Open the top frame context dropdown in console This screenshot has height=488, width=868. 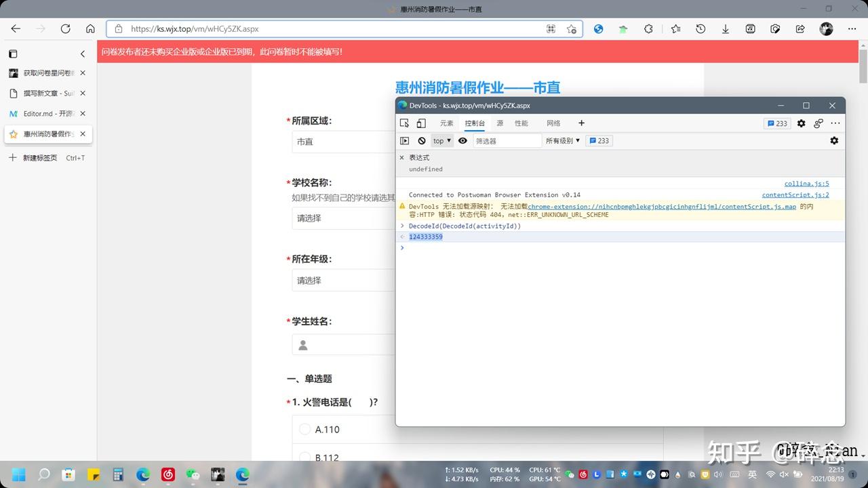click(x=441, y=140)
